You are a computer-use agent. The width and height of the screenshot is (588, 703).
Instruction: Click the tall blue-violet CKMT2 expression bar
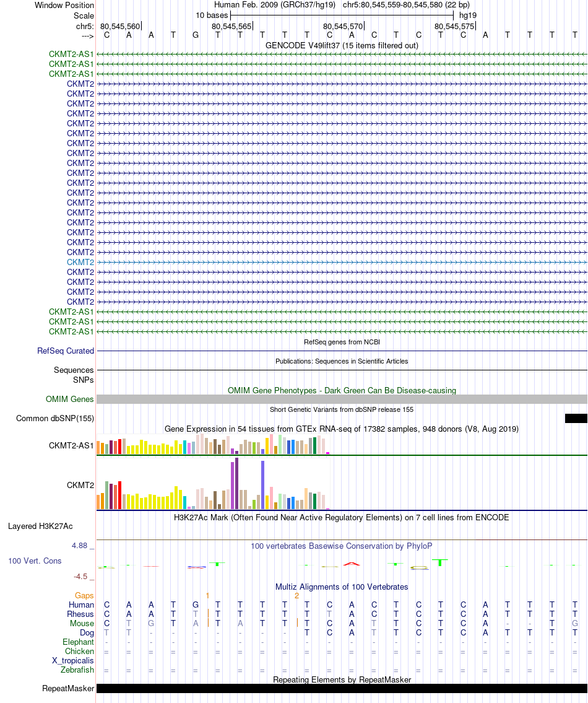262,485
